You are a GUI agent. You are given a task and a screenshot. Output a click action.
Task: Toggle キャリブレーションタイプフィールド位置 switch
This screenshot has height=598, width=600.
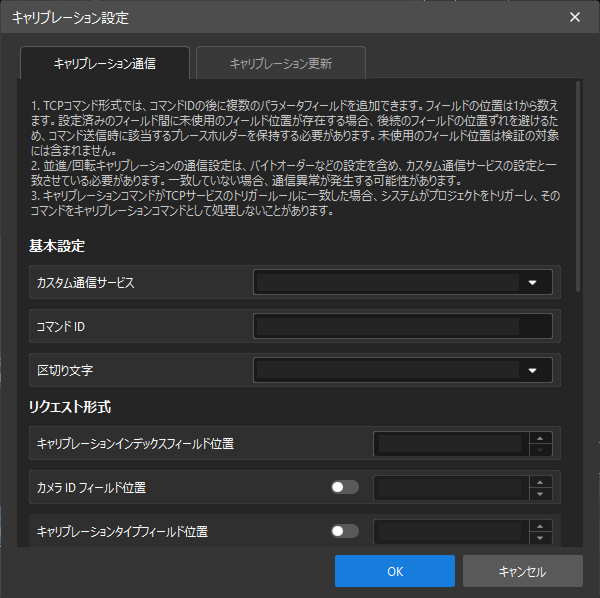345,531
